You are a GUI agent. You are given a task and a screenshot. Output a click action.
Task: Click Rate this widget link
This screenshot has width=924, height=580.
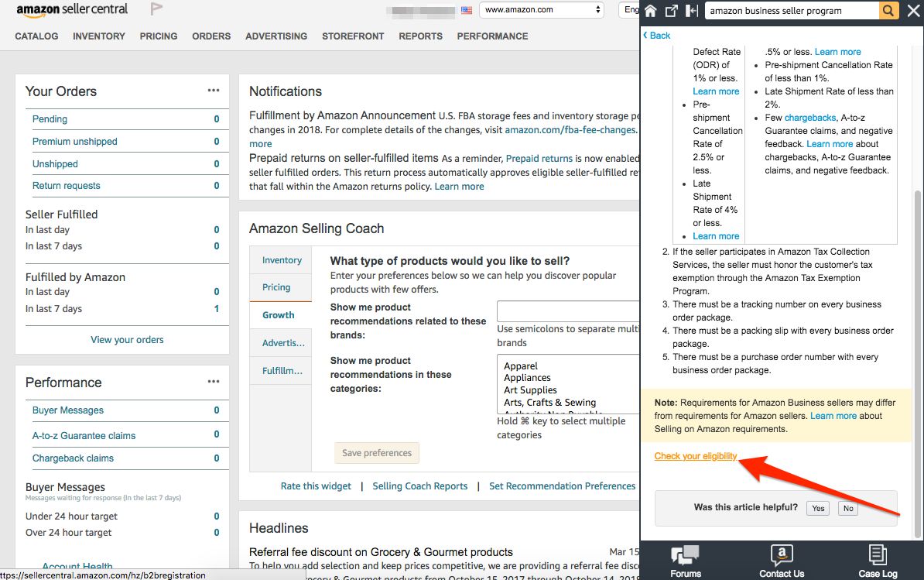(x=316, y=486)
